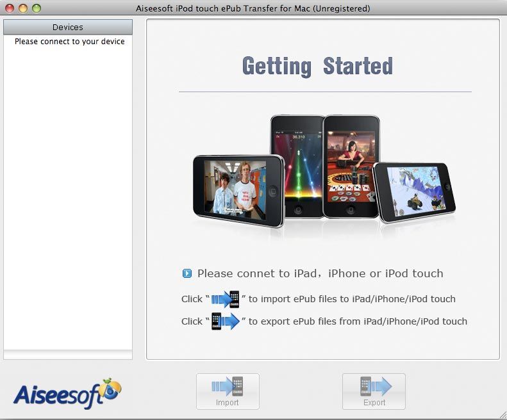Click 'to export ePub files' instruction text
The image size is (507, 420).
click(358, 321)
